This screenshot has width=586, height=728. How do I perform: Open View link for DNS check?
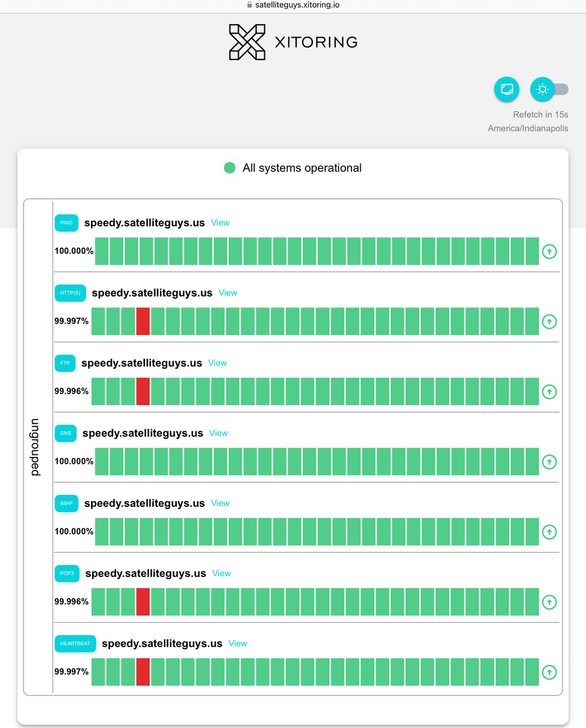coord(218,433)
